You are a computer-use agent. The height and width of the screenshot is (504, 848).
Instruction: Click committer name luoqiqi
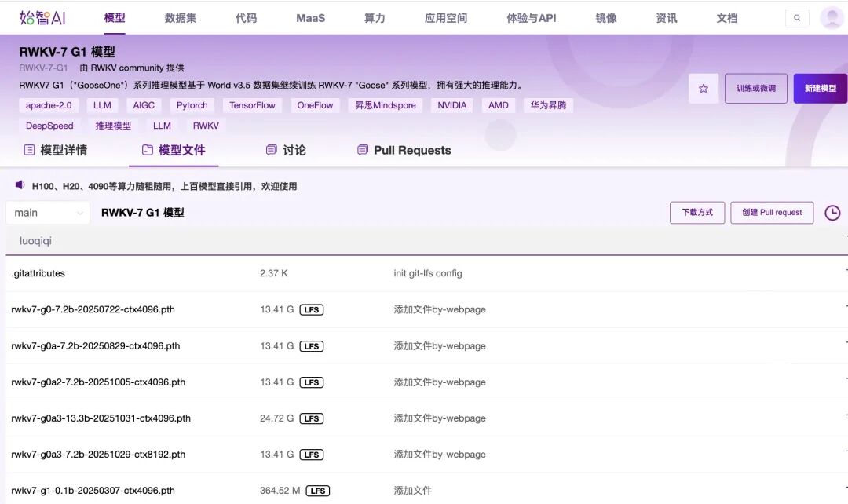pos(35,241)
